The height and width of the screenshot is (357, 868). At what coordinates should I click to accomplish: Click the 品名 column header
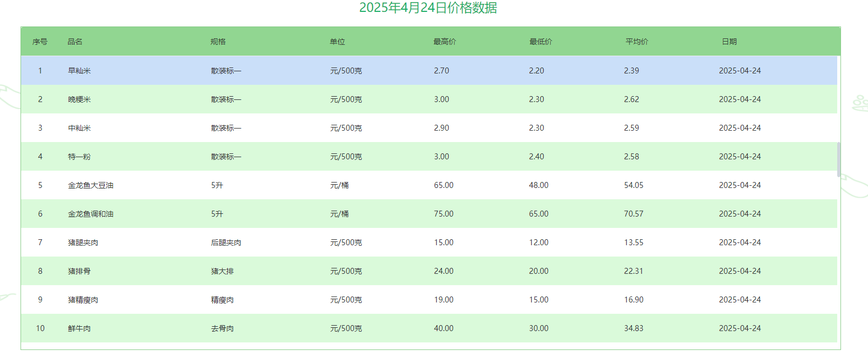tap(75, 42)
